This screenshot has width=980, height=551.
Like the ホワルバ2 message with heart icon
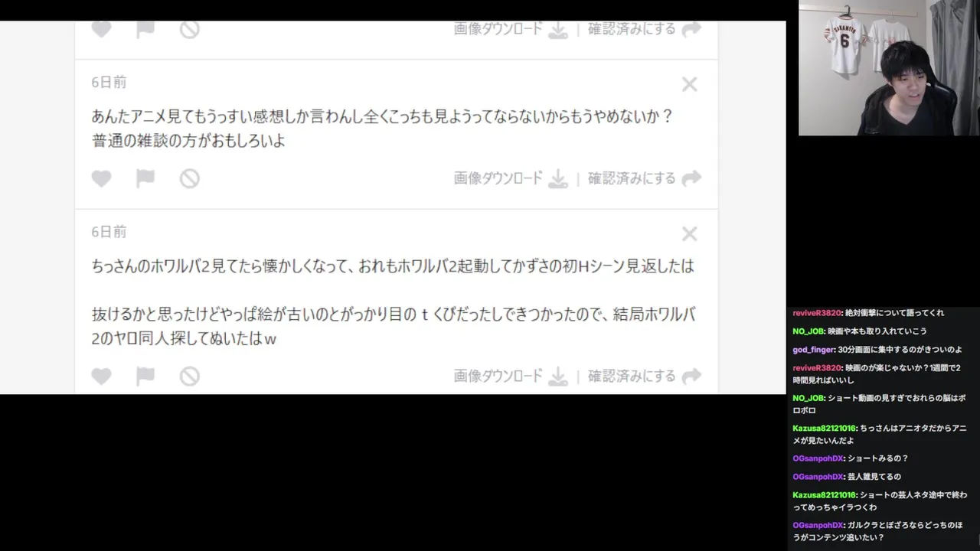pos(101,376)
